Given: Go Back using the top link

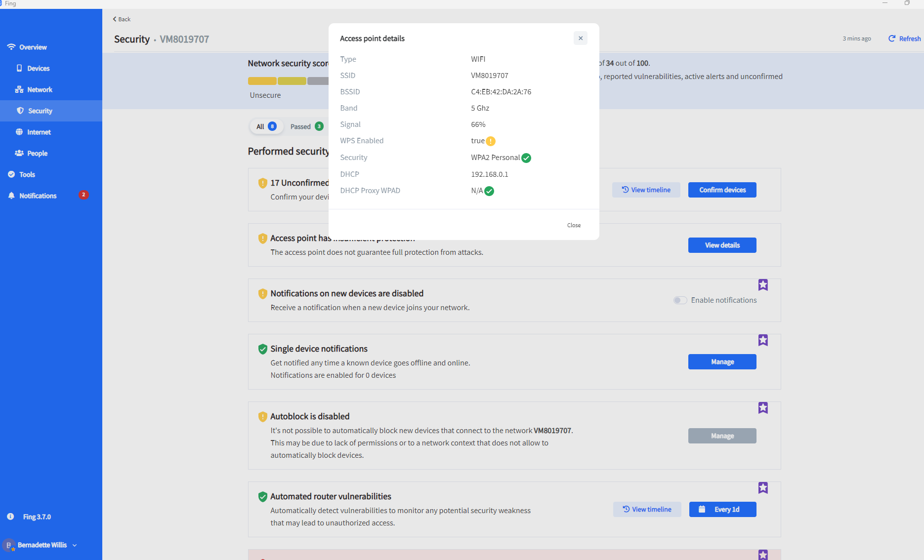Looking at the screenshot, I should 122,19.
